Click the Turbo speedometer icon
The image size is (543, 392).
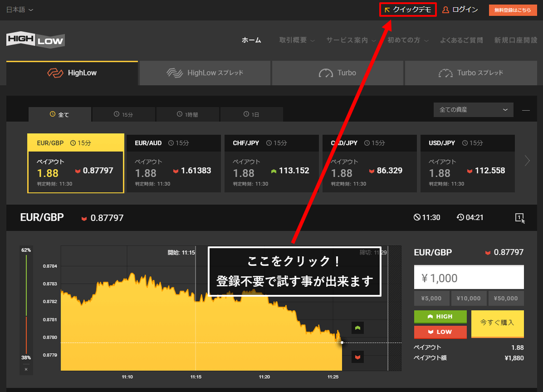[x=326, y=73]
